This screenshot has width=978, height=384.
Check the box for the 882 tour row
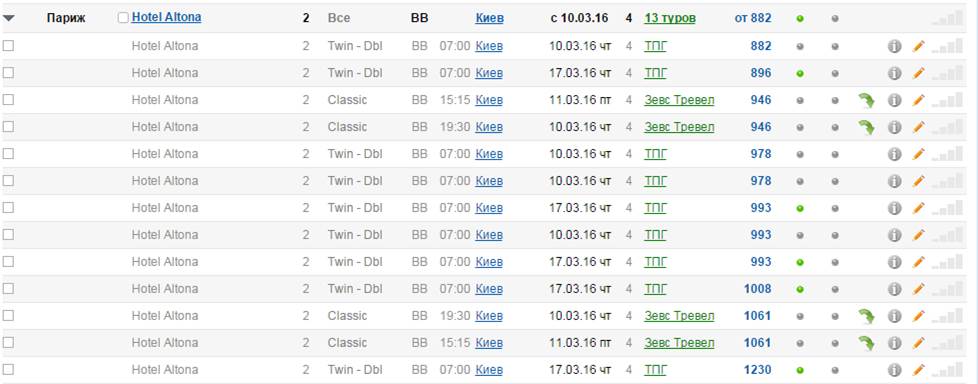point(8,46)
